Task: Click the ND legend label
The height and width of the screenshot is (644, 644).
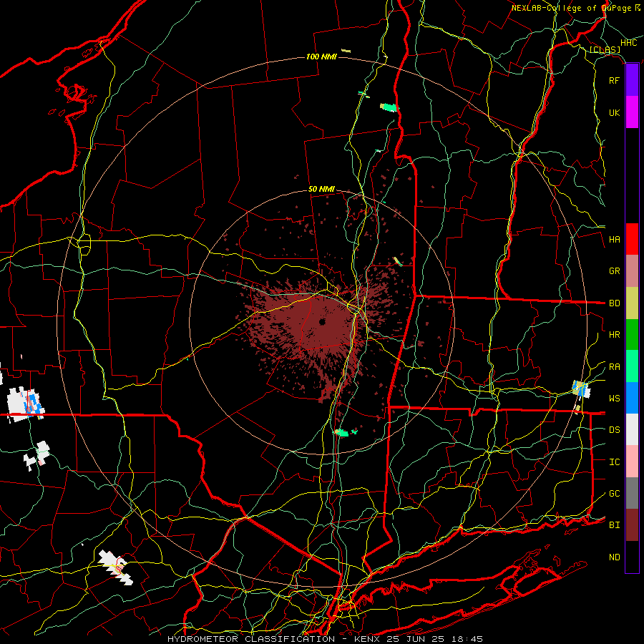Action: pos(614,557)
